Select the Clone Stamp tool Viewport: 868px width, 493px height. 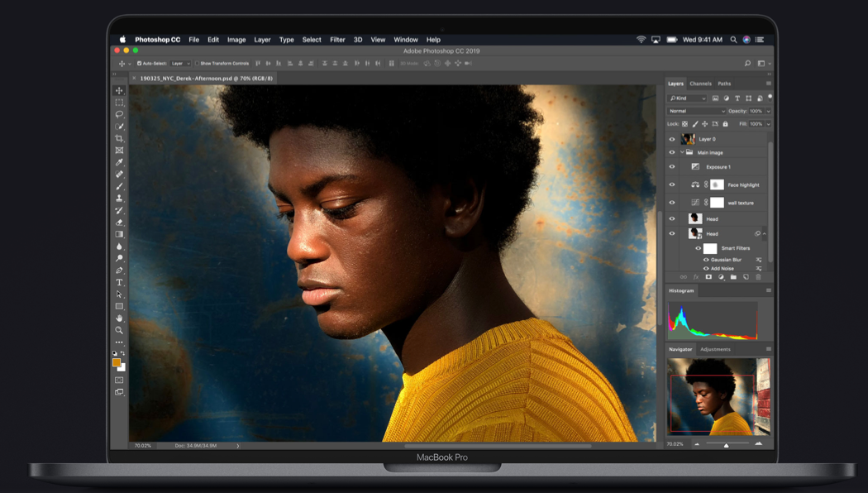click(119, 198)
